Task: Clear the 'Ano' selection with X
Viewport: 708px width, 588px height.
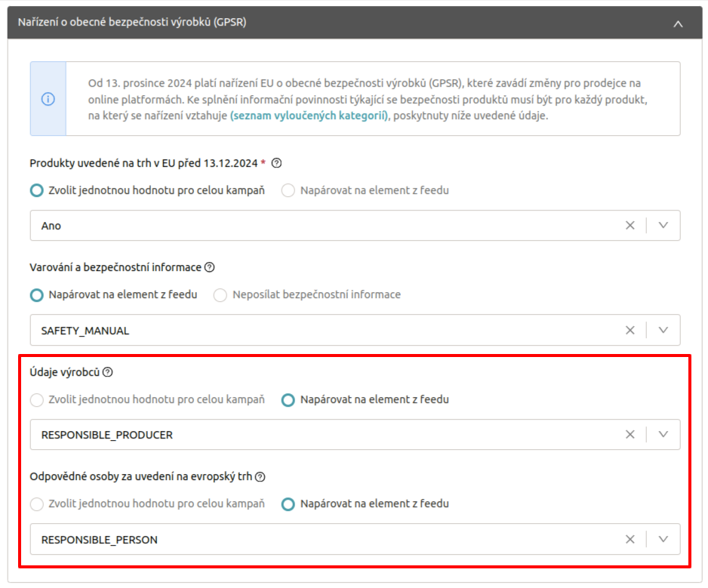Action: 630,226
